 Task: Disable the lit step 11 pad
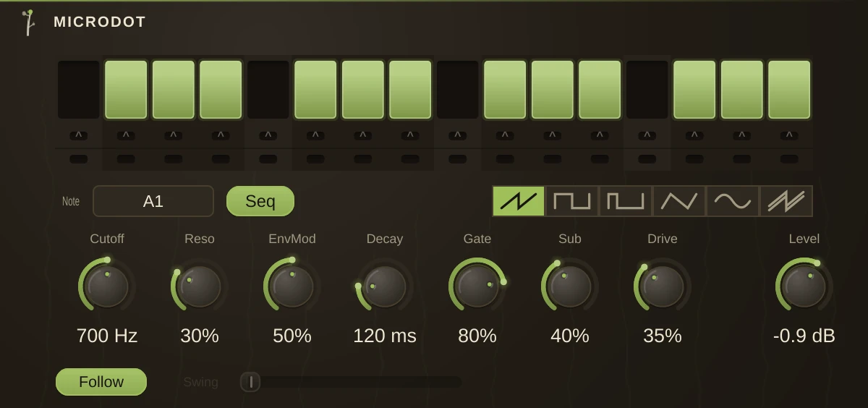coord(553,90)
